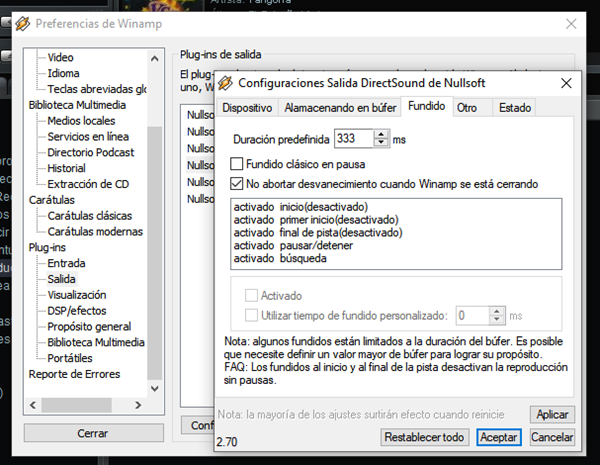
Task: Toggle the disabled Activado checkbox
Action: click(x=251, y=295)
